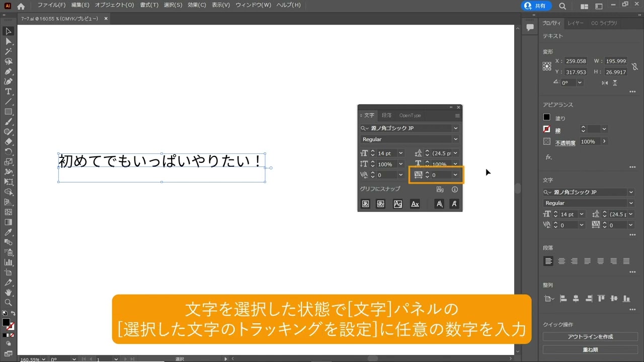Click アウトラインを作成 button
Image resolution: width=644 pixels, height=362 pixels.
pyautogui.click(x=590, y=337)
